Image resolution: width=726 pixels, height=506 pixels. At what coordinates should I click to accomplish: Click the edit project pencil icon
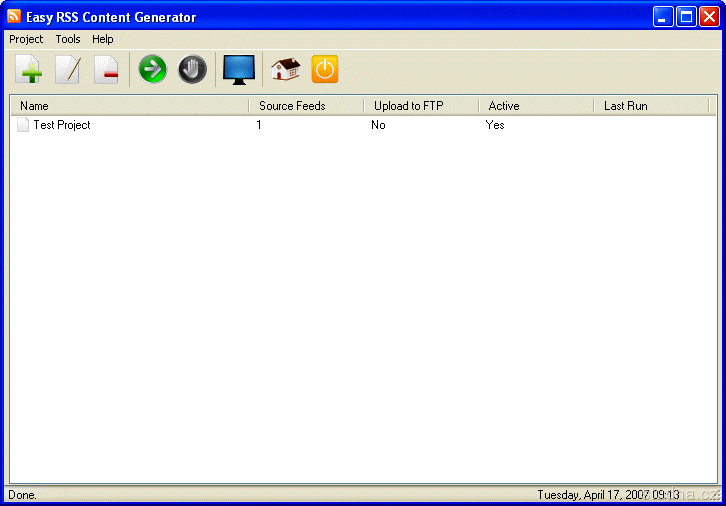tap(68, 70)
